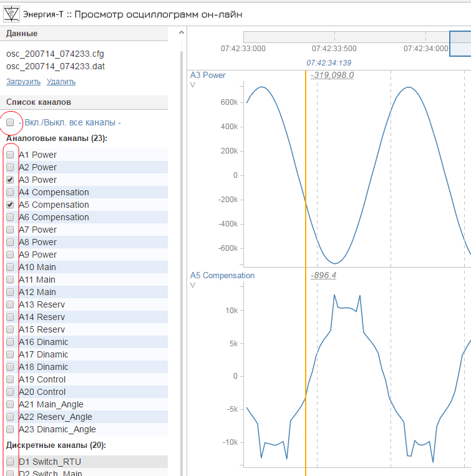Collapse the side panel with the up chevron
This screenshot has height=476, width=471.
point(182,32)
